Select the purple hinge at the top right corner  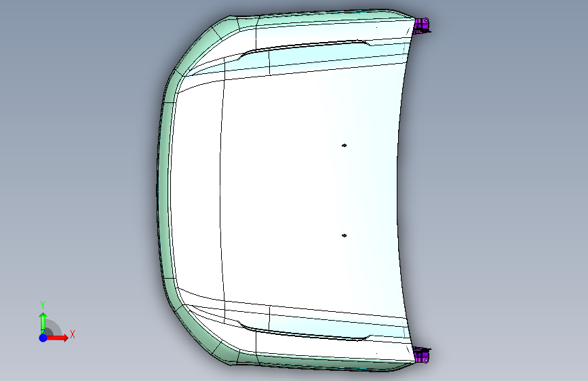[421, 26]
